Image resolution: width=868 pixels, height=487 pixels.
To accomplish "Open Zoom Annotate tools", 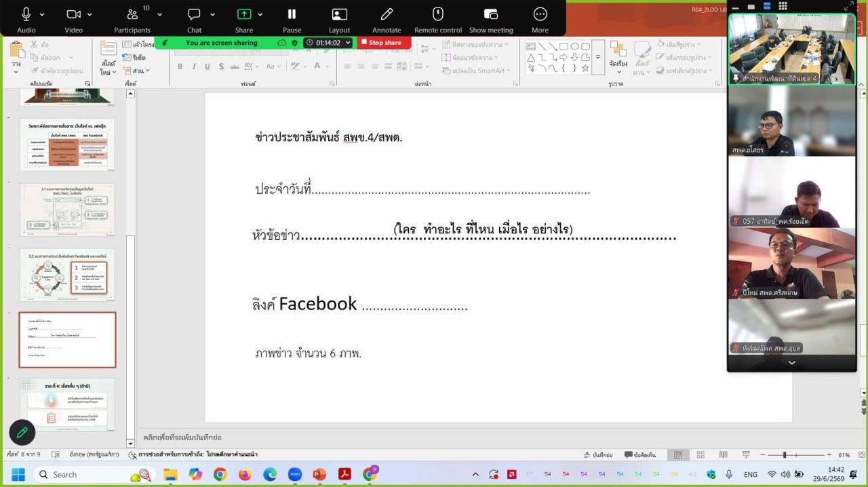I will pyautogui.click(x=387, y=20).
